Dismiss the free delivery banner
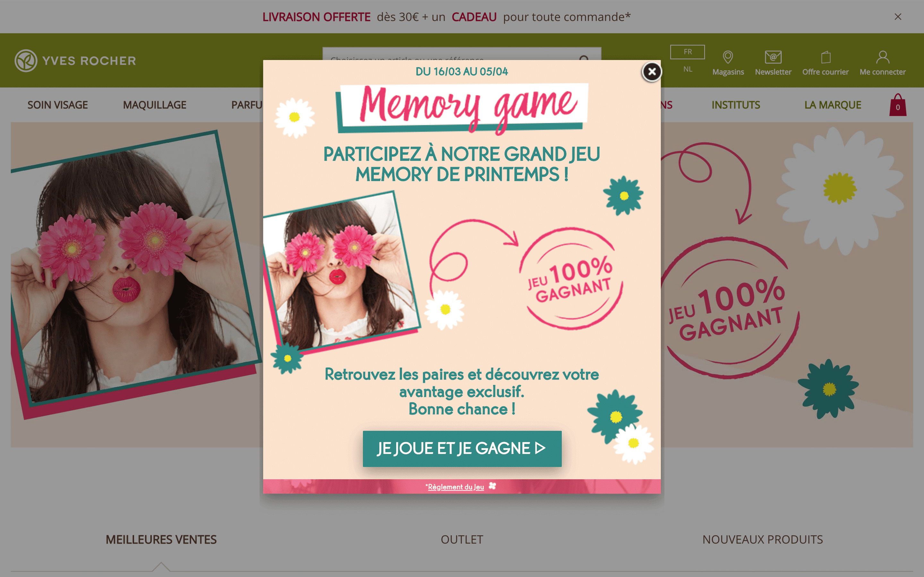Screen dimensions: 924x577 pyautogui.click(x=898, y=17)
